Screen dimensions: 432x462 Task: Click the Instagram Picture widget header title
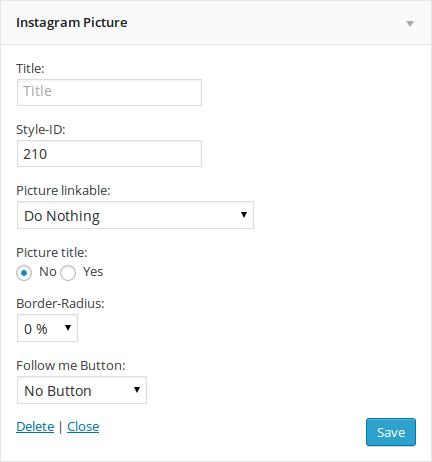pos(72,23)
